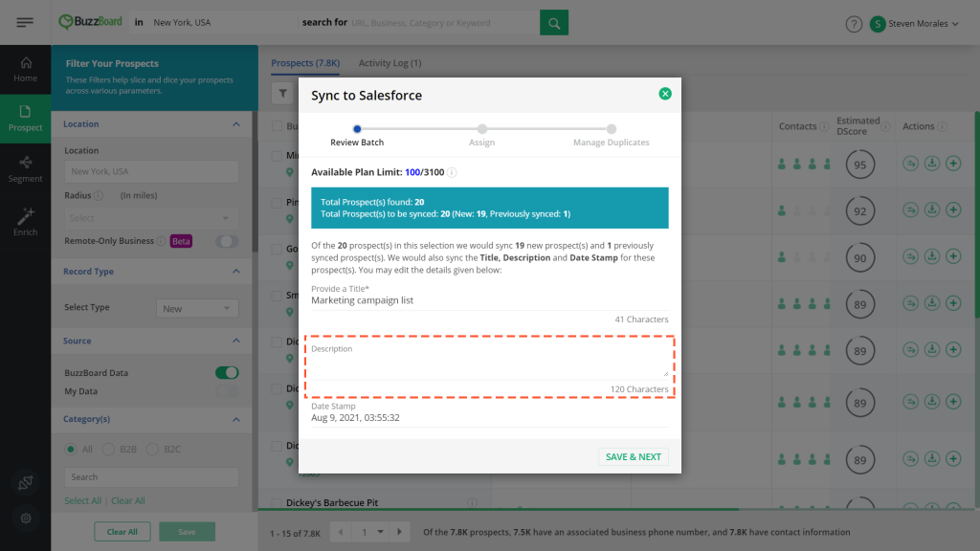Click the Clear All link under Search
Image resolution: width=980 pixels, height=551 pixels.
click(128, 501)
